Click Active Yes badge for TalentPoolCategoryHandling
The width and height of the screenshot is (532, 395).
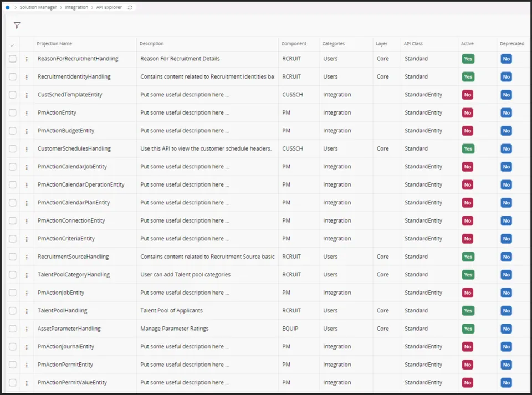click(x=468, y=275)
